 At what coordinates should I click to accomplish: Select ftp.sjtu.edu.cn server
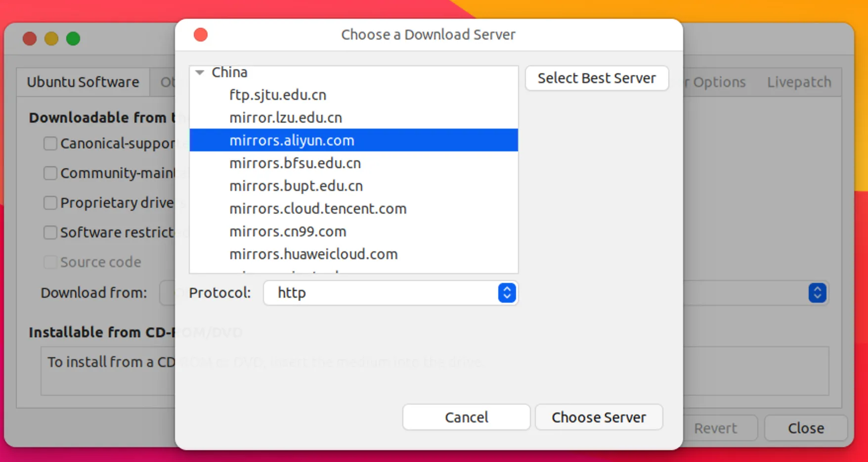point(277,95)
